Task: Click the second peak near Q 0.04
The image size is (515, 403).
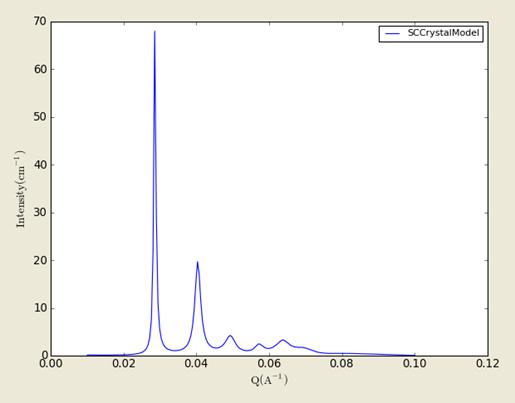Action: pyautogui.click(x=197, y=262)
